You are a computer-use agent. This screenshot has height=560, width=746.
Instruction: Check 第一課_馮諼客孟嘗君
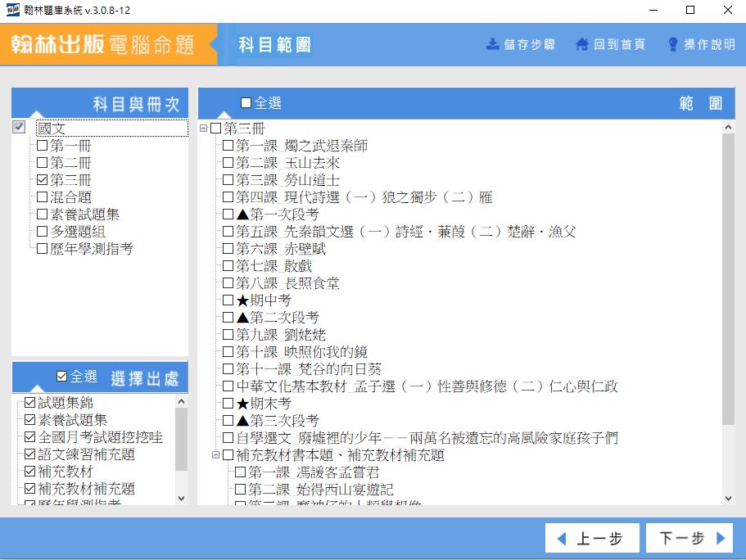240,472
